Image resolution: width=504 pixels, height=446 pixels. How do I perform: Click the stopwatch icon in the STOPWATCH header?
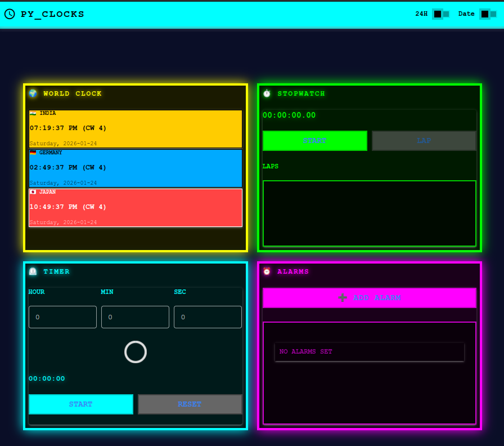[267, 93]
